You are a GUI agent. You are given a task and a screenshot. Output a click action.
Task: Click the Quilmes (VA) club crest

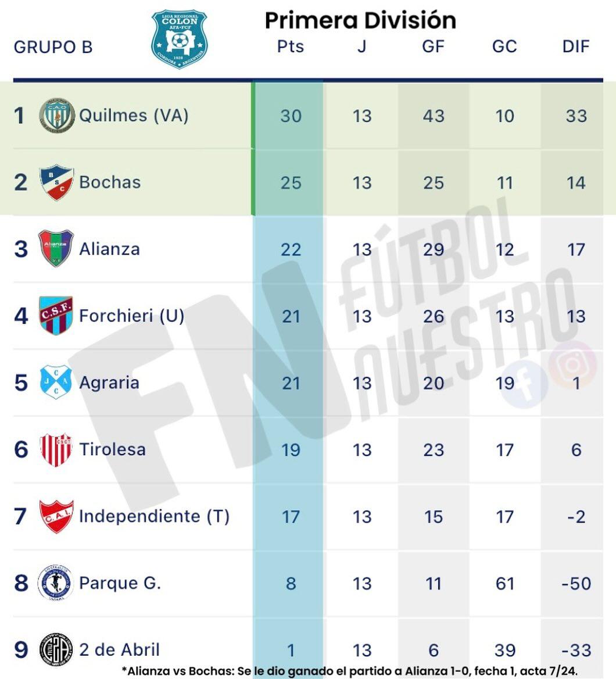(56, 115)
